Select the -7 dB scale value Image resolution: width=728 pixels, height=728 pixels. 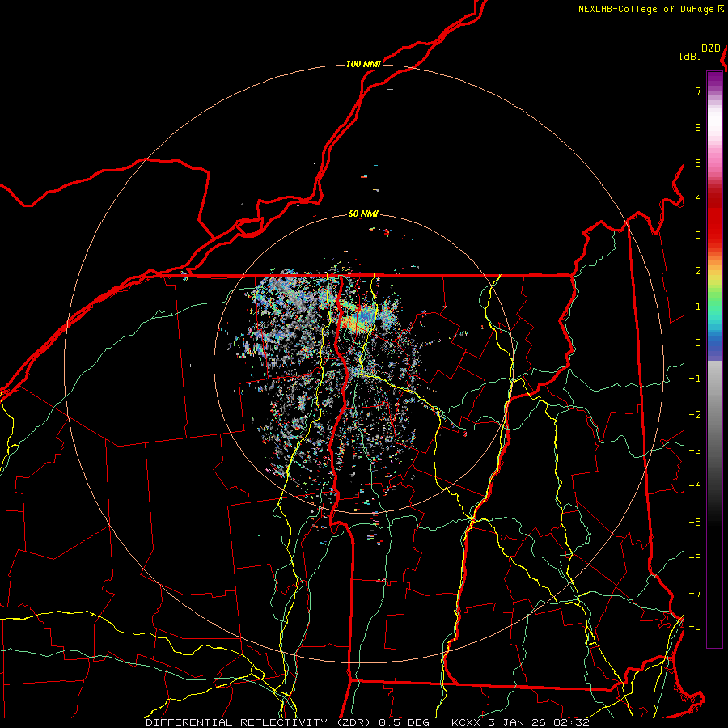695,594
